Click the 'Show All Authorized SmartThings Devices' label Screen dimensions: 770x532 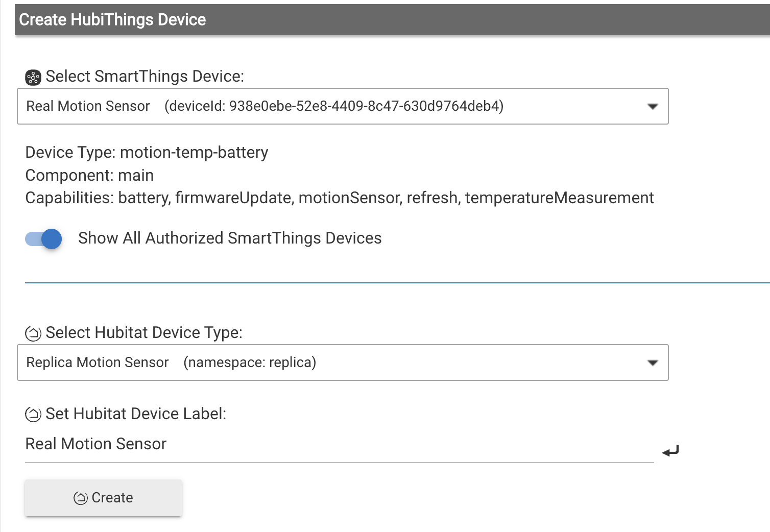tap(230, 238)
